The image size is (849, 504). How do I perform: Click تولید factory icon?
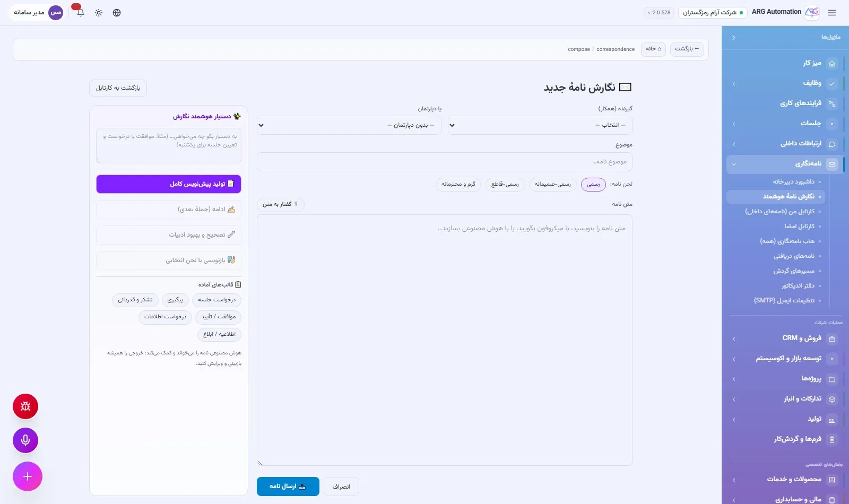[832, 419]
